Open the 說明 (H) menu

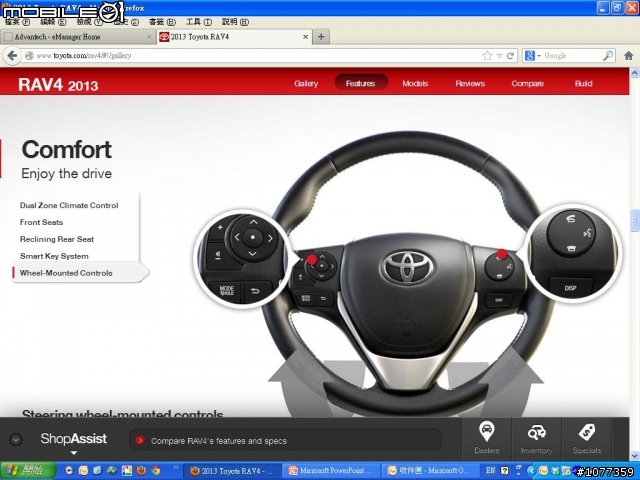pyautogui.click(x=235, y=22)
